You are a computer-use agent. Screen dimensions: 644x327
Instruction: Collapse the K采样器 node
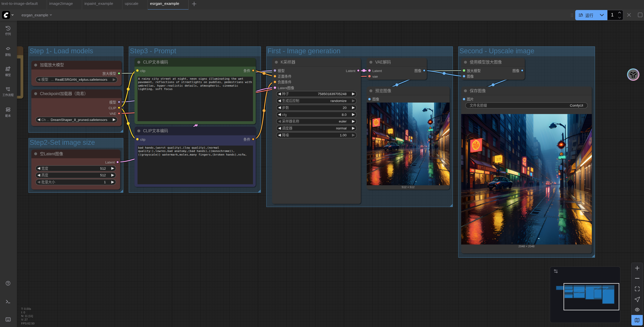(x=276, y=62)
